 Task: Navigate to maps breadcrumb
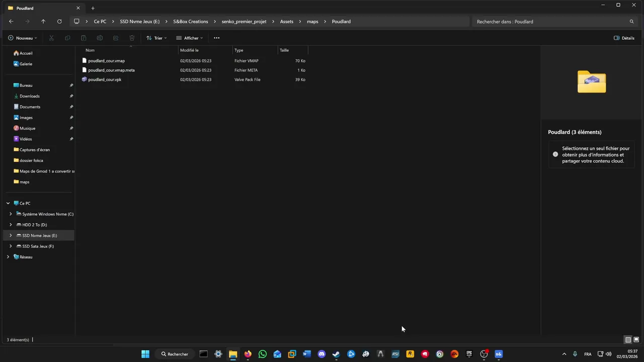tap(312, 22)
